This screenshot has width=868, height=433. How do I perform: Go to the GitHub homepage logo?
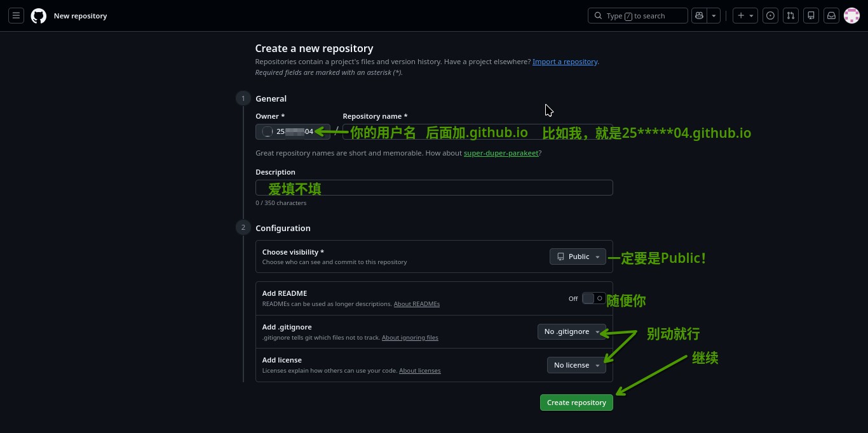39,16
